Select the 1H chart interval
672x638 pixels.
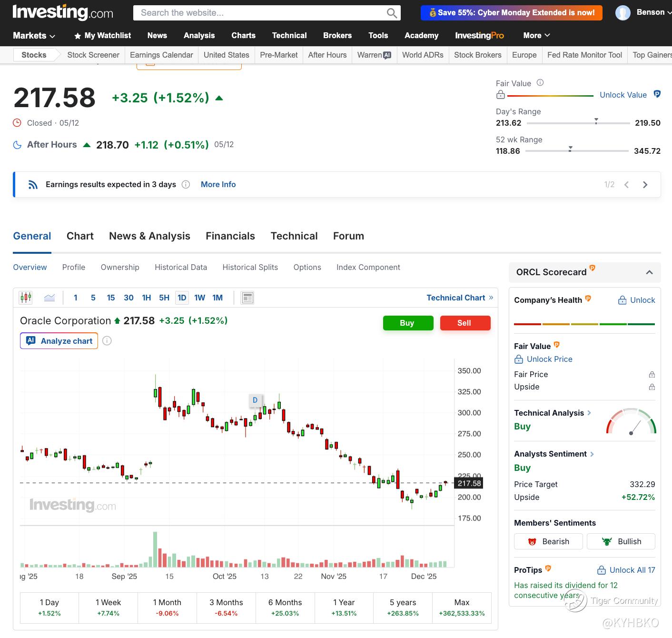pos(147,298)
